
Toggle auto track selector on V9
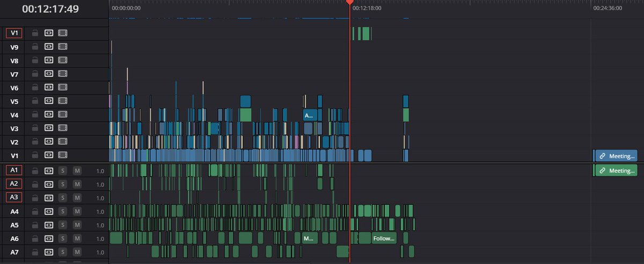click(49, 47)
